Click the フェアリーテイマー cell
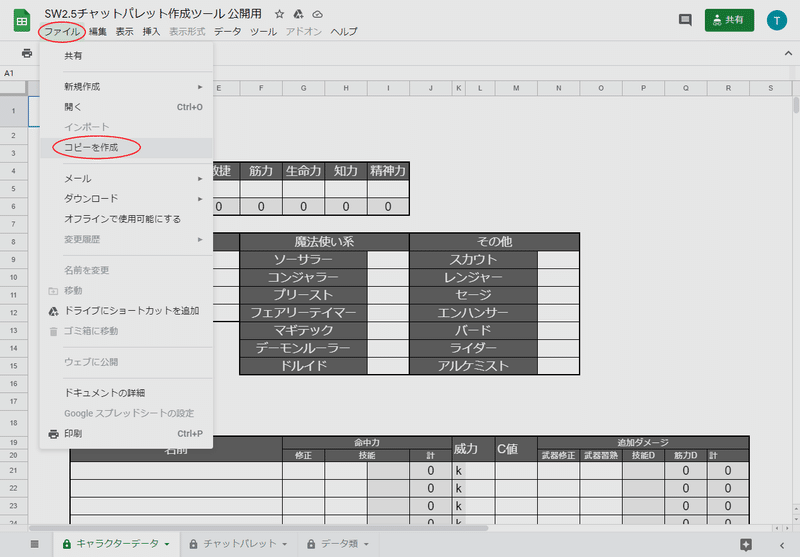The width and height of the screenshot is (800, 557). [x=304, y=313]
